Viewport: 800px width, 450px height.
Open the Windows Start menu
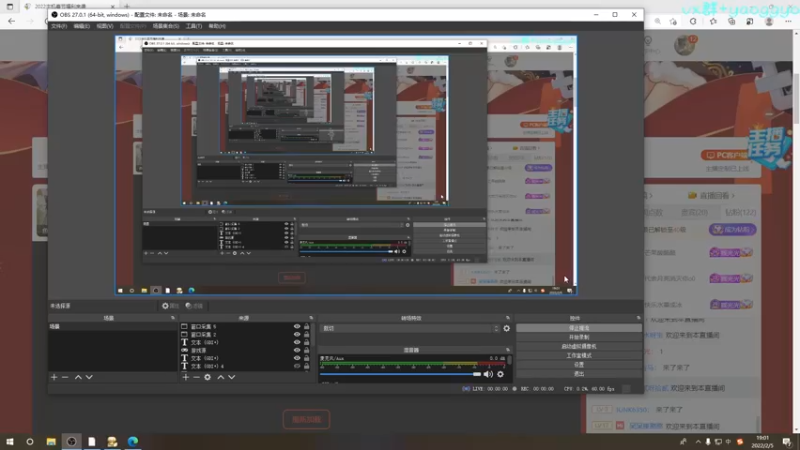click(9, 442)
